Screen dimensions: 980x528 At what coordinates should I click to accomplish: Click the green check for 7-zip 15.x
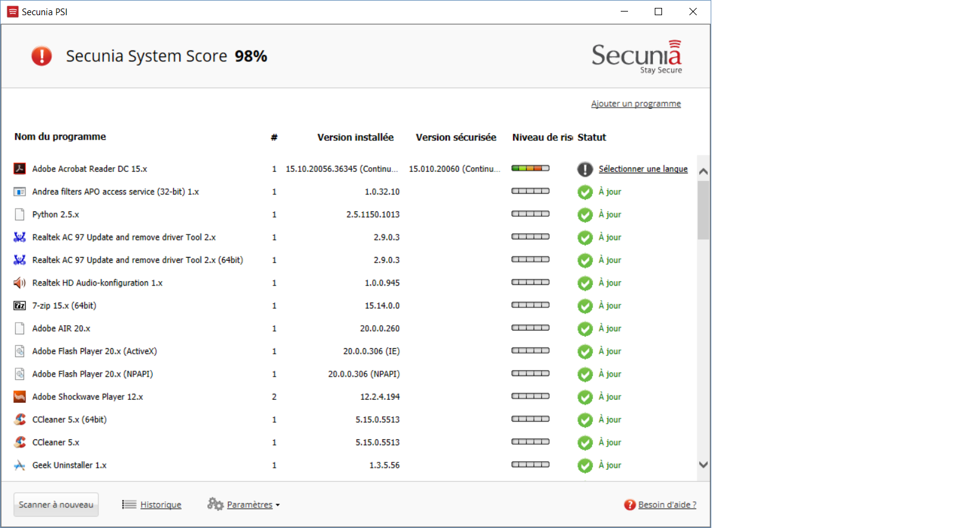pos(585,306)
